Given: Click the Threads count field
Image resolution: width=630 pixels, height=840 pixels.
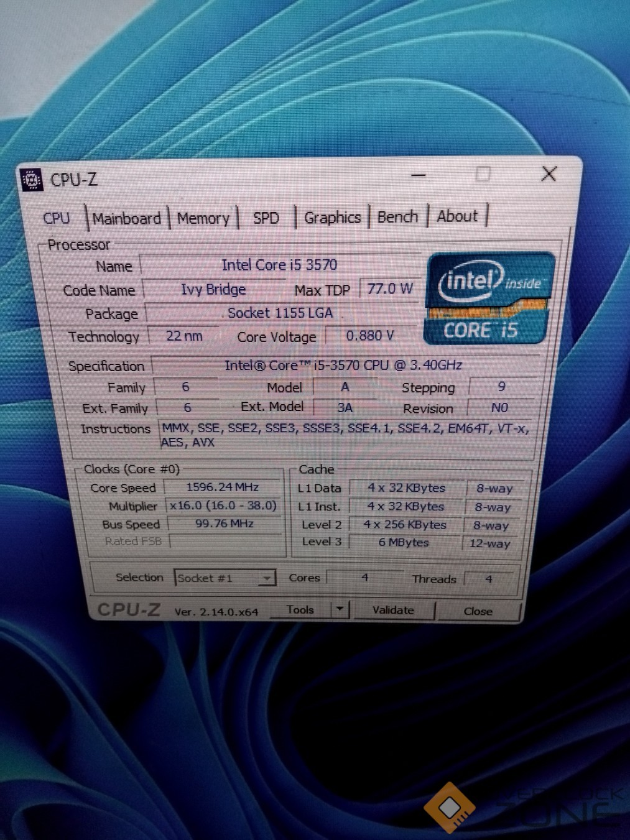Looking at the screenshot, I should click(x=489, y=579).
